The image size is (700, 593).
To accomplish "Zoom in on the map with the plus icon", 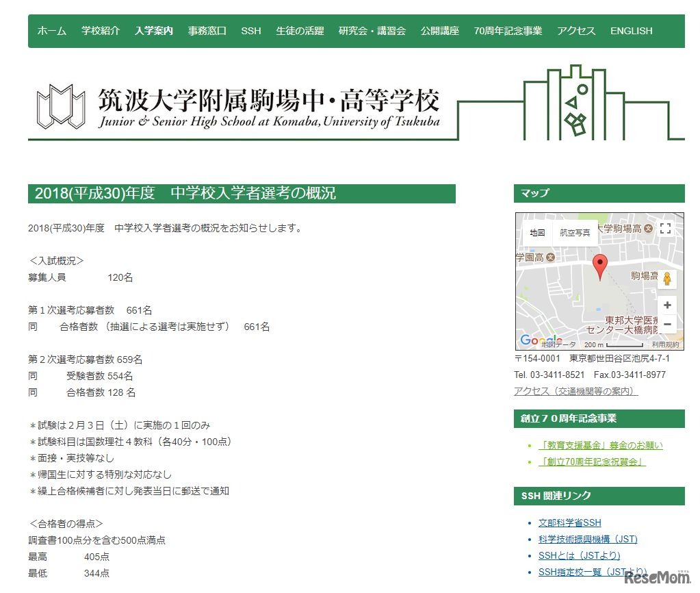I will click(x=667, y=305).
